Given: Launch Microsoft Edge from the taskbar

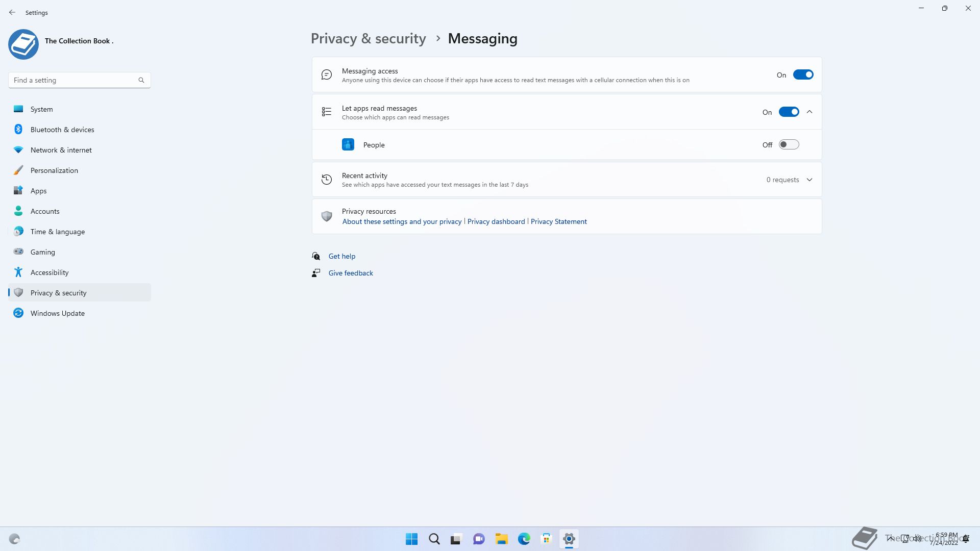Looking at the screenshot, I should click(524, 539).
